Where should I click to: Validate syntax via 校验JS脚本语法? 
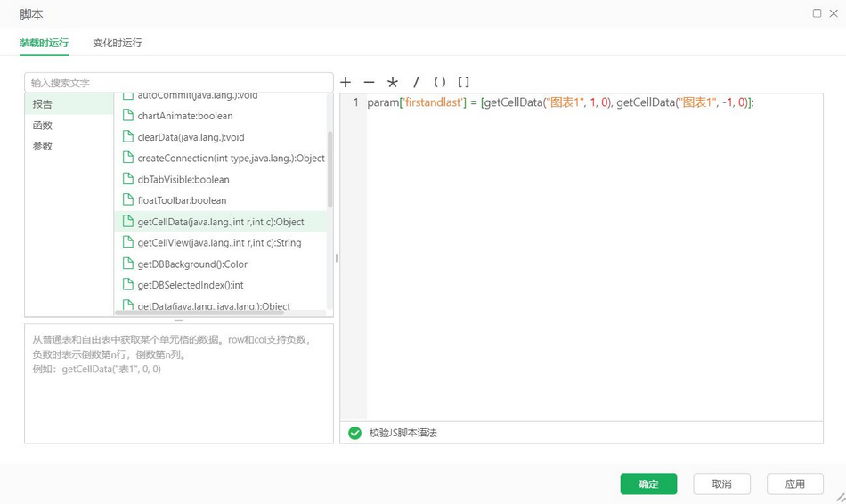403,433
